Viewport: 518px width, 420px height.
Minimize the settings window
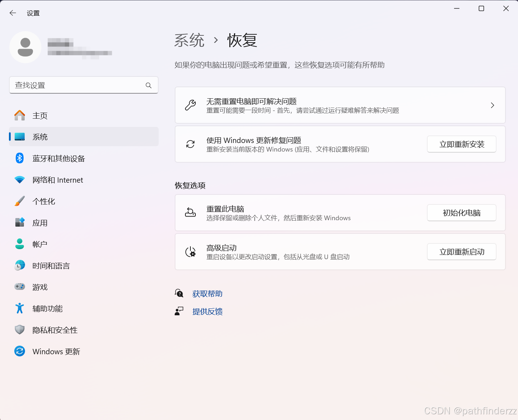(x=457, y=8)
